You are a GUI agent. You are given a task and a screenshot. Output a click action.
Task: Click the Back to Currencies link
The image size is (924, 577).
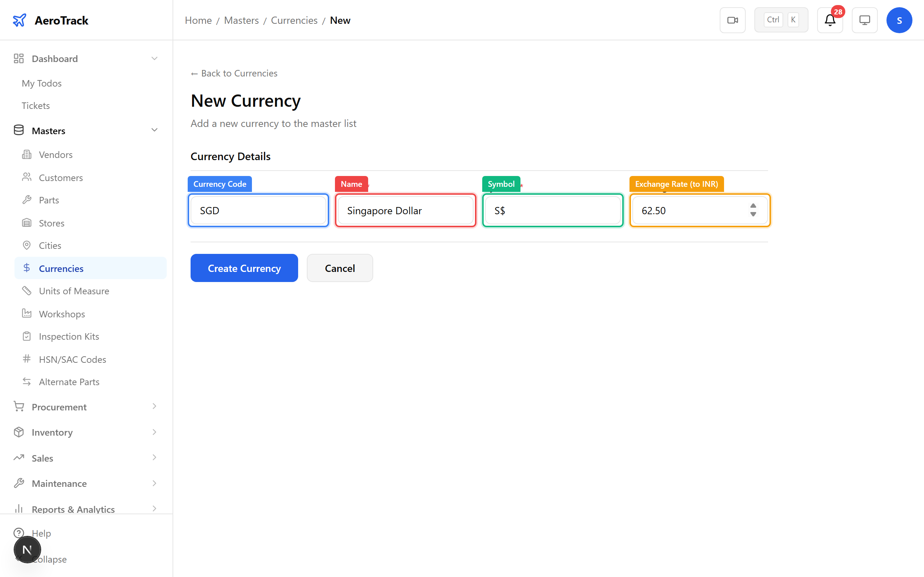click(234, 73)
